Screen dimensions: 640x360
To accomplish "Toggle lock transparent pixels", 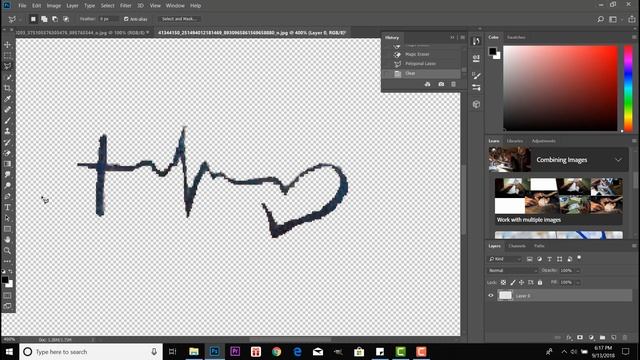I will (x=503, y=282).
